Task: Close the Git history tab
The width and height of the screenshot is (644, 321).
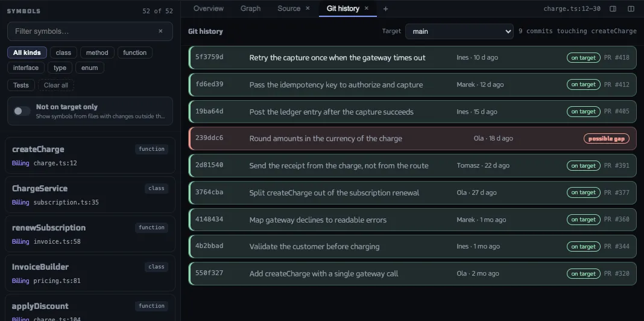Action: [x=367, y=8]
